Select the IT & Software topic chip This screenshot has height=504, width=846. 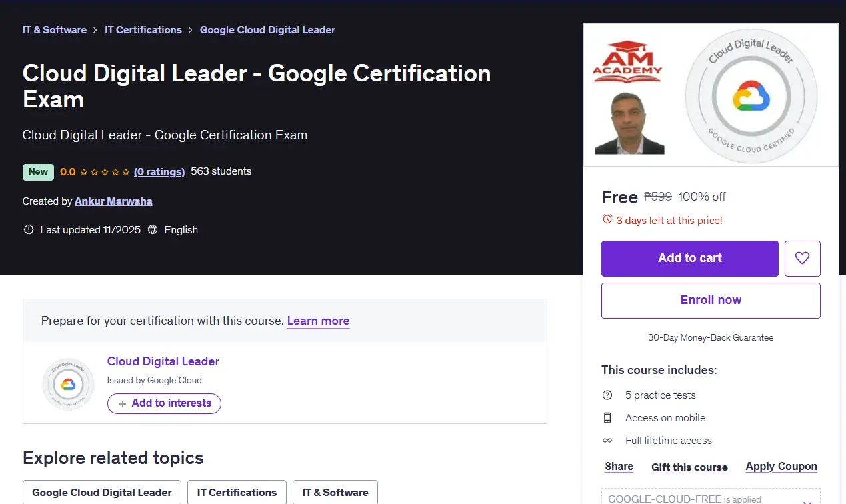point(335,493)
